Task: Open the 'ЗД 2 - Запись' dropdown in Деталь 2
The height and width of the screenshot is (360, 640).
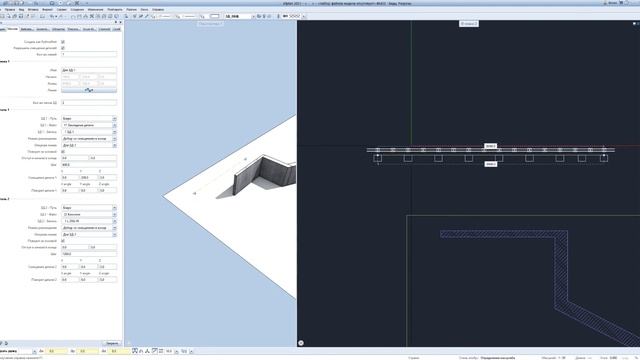Action: (89, 221)
